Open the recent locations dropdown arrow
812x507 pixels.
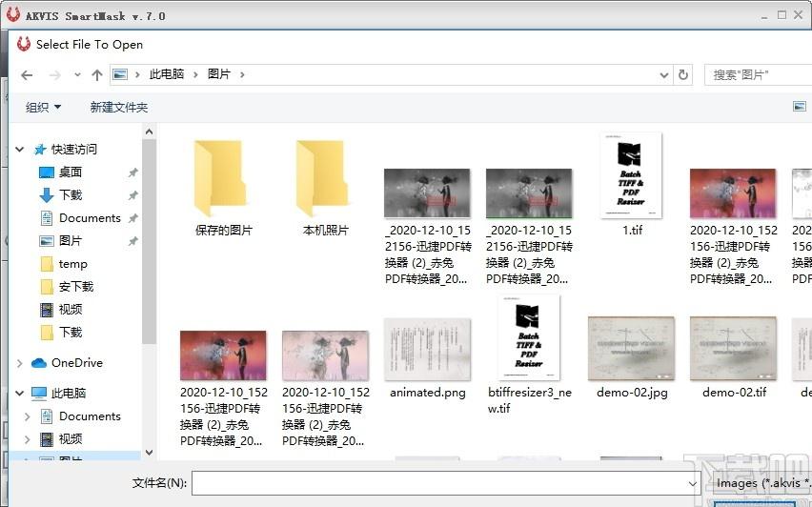pyautogui.click(x=77, y=75)
